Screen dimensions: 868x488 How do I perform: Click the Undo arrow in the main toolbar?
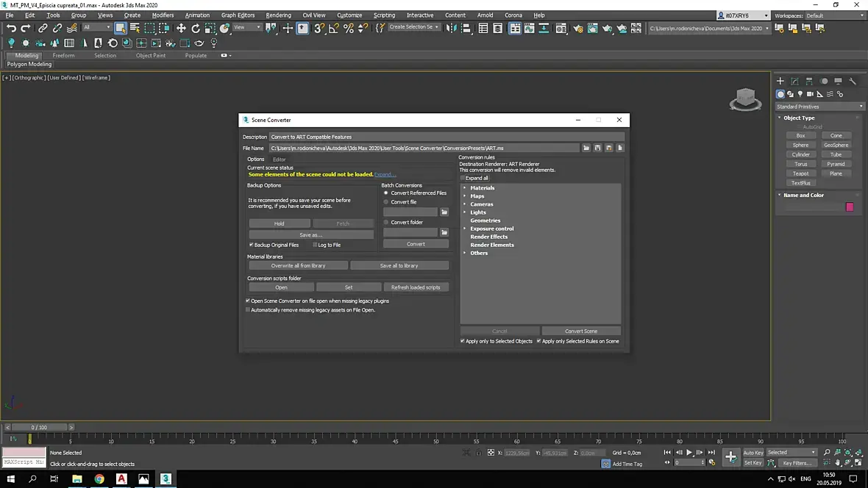click(x=11, y=28)
